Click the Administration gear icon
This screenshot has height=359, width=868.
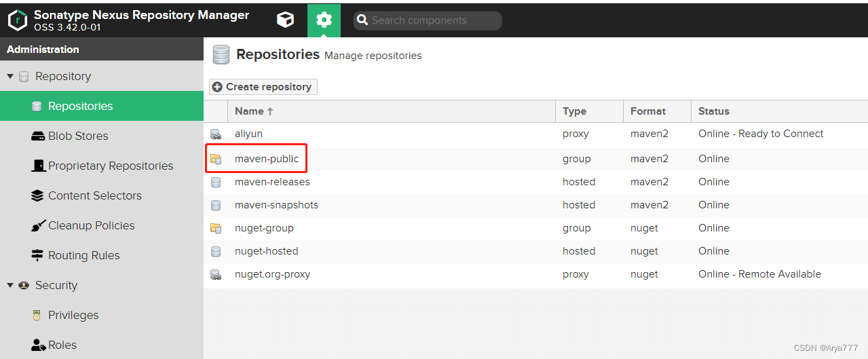[x=324, y=20]
